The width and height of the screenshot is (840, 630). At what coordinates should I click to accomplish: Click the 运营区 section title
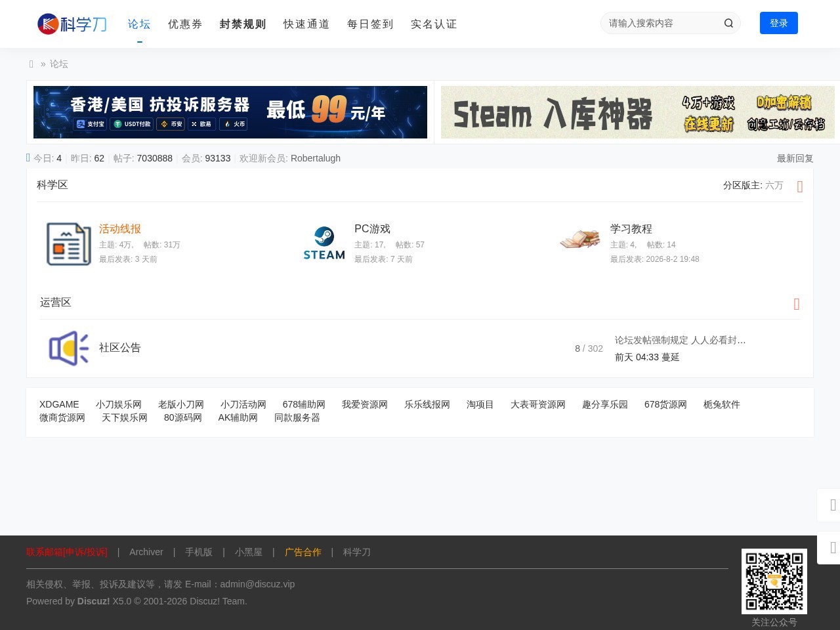tap(56, 303)
